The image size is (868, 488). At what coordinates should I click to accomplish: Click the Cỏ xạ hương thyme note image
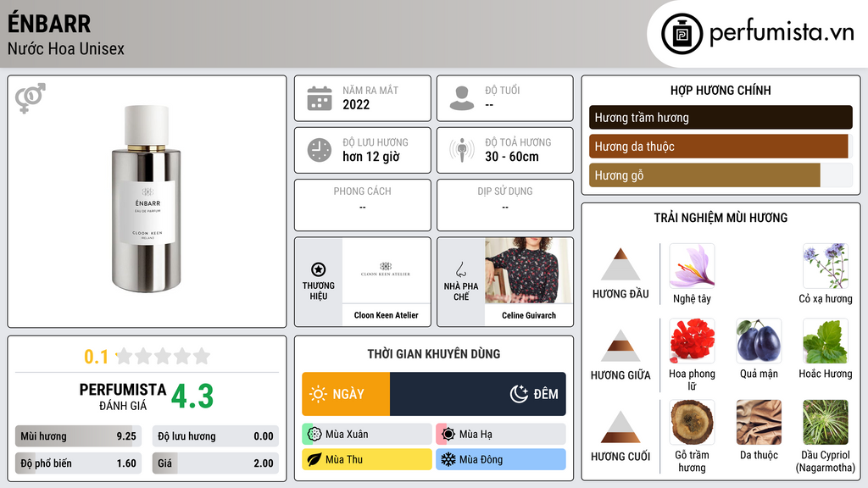[826, 266]
